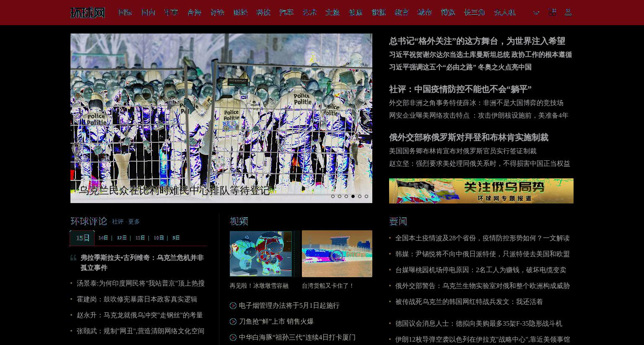Viewport: 644px width, 345px height.
Task: Switch to the 12日 commentary tab
Action: click(122, 238)
